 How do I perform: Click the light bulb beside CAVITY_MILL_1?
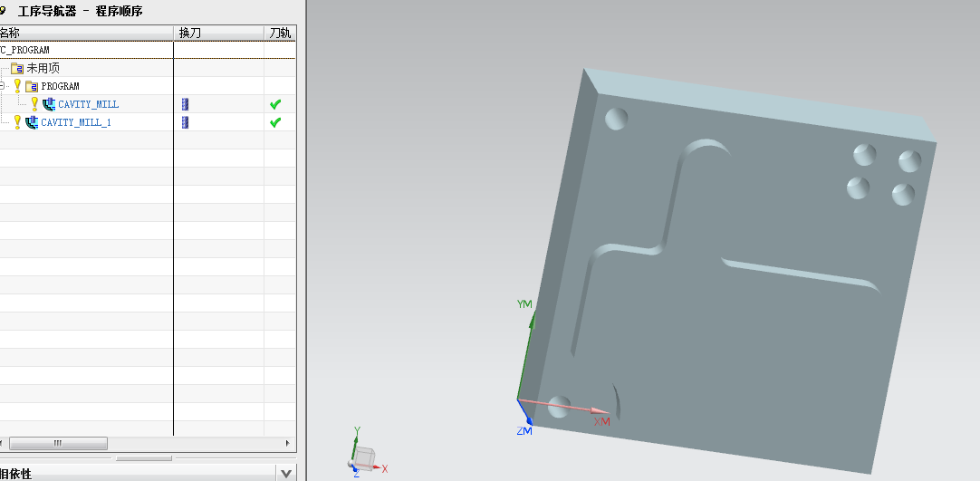17,121
